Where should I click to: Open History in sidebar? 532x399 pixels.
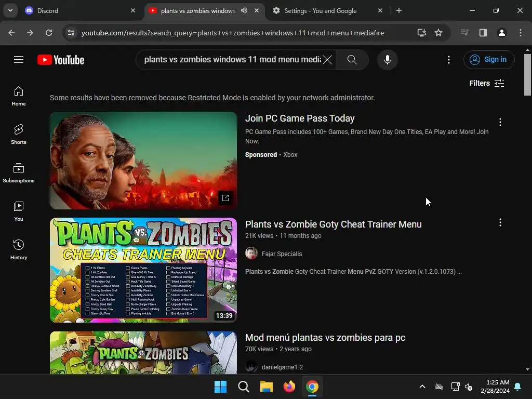(x=19, y=250)
